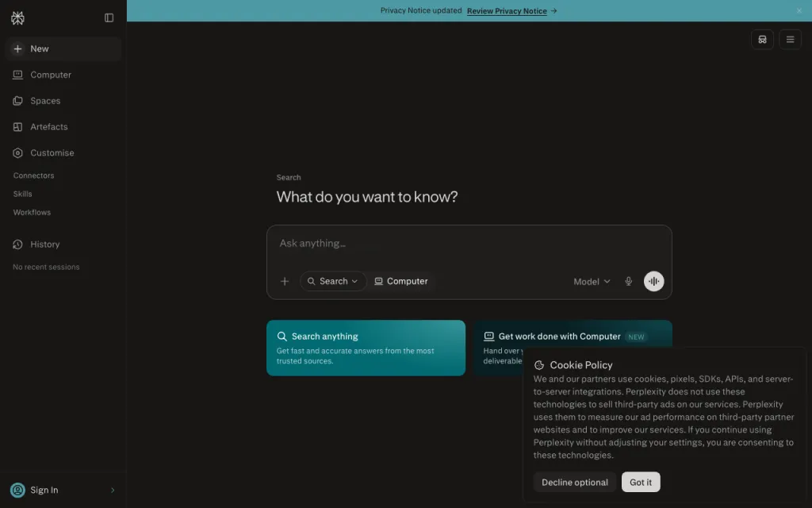
Task: Open Connectors settings
Action: click(x=33, y=175)
